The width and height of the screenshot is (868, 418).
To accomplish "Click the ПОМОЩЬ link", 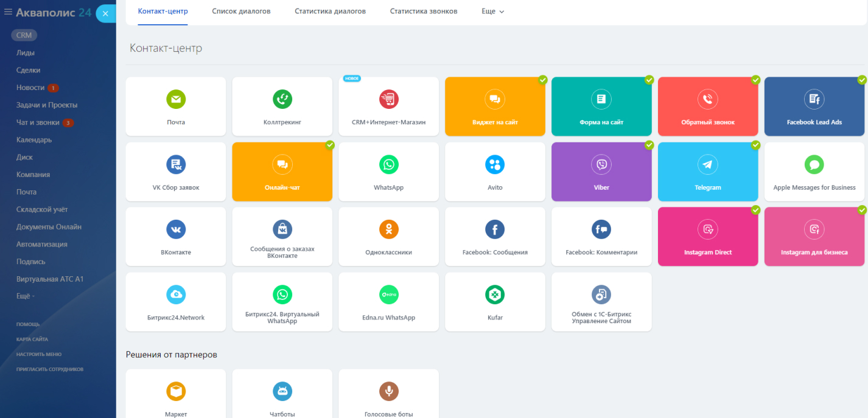I will pos(28,324).
